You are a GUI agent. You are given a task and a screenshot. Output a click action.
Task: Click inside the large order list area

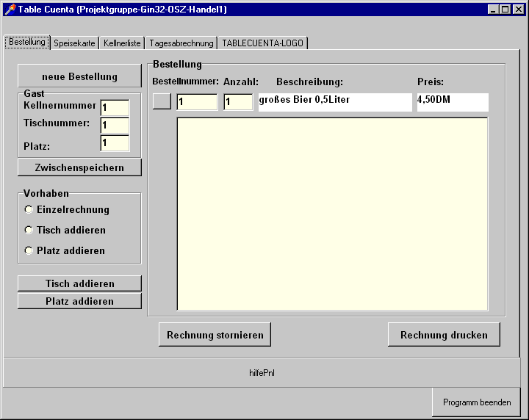pyautogui.click(x=332, y=214)
